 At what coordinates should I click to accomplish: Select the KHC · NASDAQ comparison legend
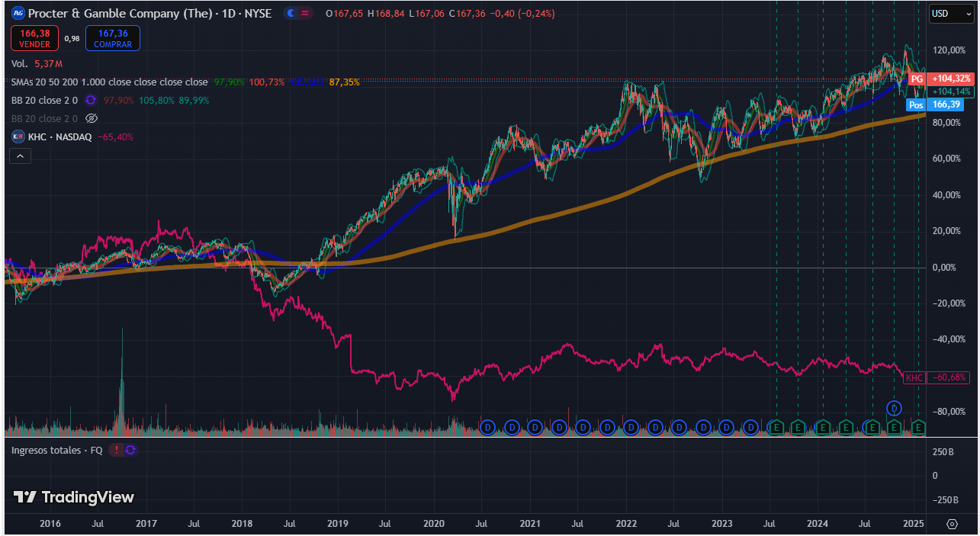[59, 137]
